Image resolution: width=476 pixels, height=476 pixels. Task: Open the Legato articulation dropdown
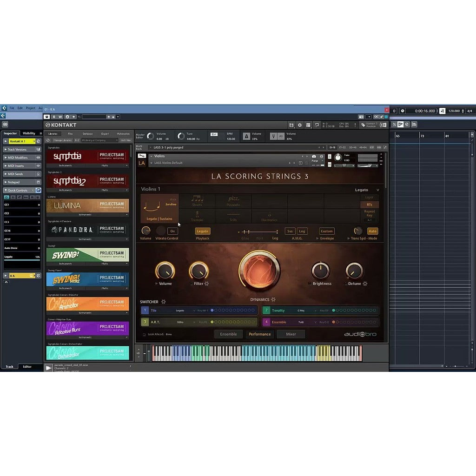(x=367, y=190)
